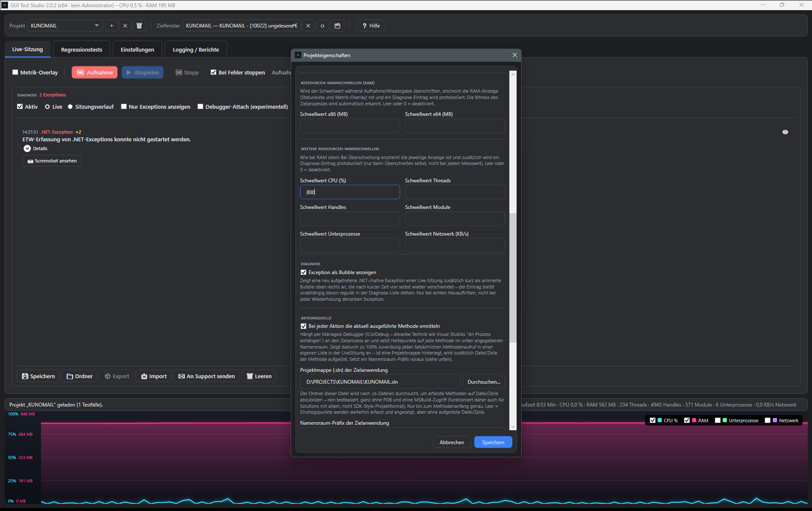This screenshot has width=812, height=511.
Task: Click Schwellwert Netzwerk (KB/s) field
Action: pos(455,245)
